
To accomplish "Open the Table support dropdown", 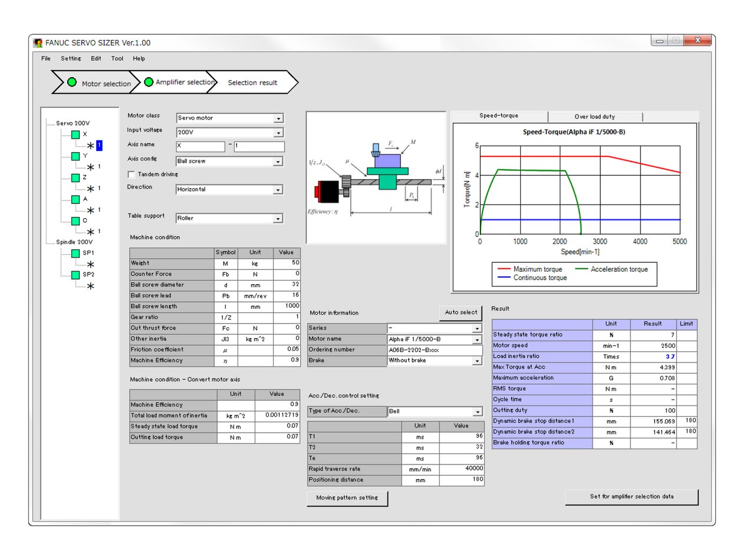I will (x=278, y=218).
